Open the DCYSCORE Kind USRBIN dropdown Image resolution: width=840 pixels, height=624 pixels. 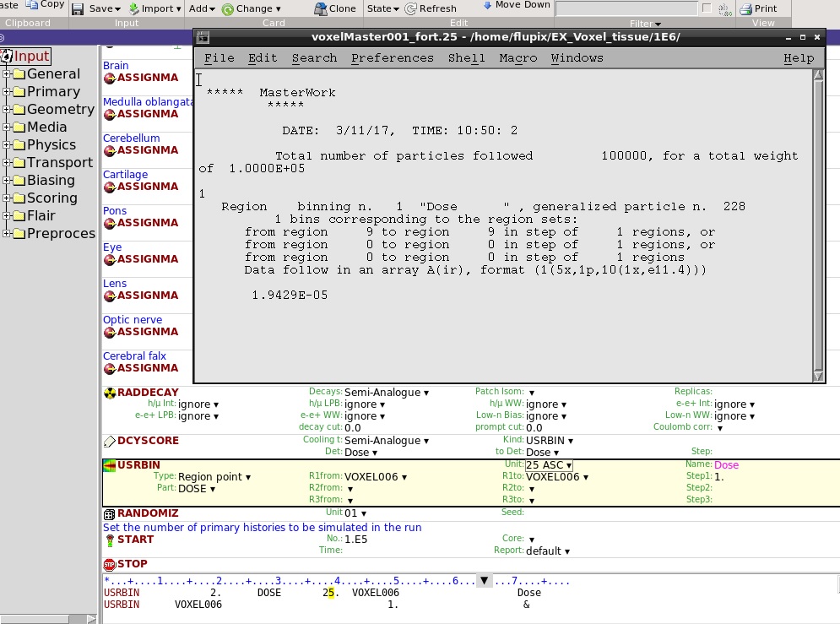[x=550, y=440]
